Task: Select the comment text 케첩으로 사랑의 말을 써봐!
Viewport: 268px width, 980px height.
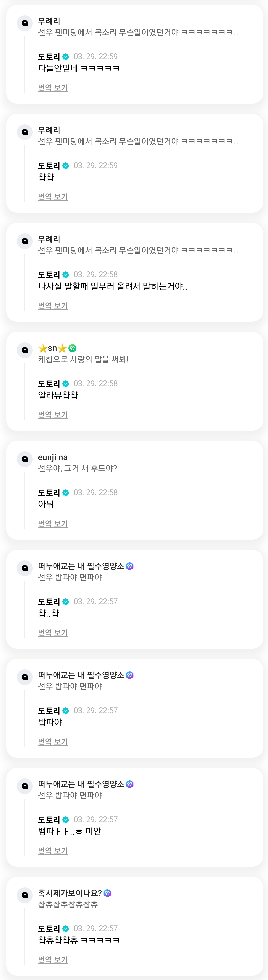Action: point(83,359)
